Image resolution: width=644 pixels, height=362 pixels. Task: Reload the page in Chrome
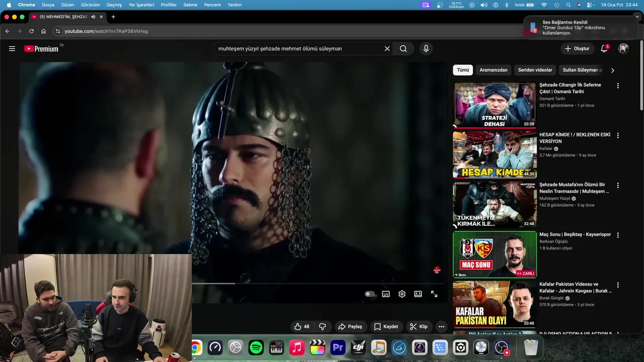click(31, 31)
